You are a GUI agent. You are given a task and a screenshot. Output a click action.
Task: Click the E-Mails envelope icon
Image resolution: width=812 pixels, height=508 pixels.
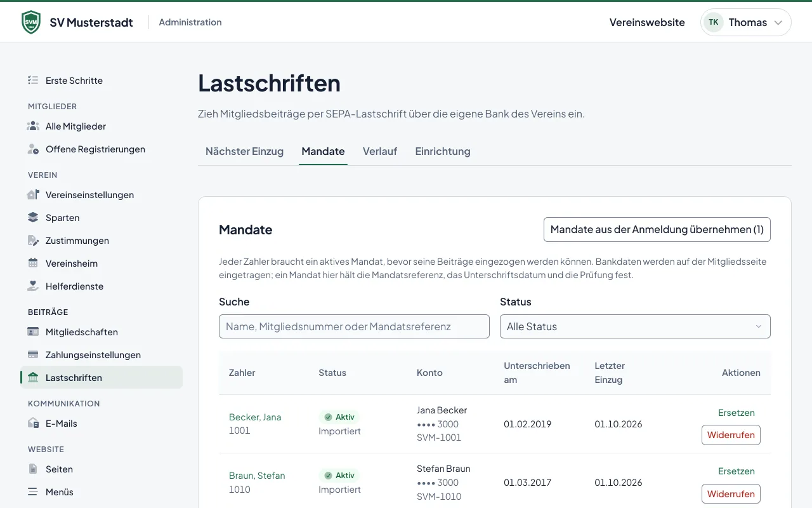[x=33, y=424]
